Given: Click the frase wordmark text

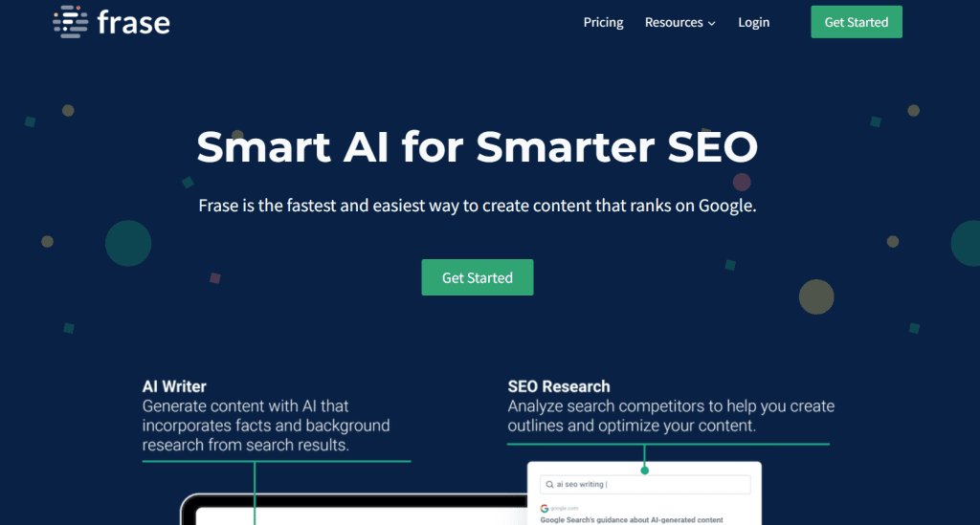Looking at the screenshot, I should pyautogui.click(x=134, y=23).
